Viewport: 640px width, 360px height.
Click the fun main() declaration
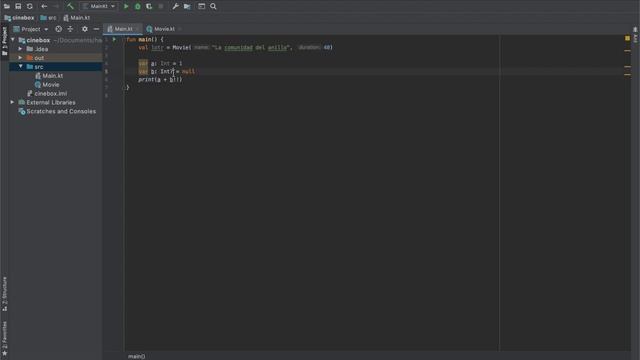145,40
